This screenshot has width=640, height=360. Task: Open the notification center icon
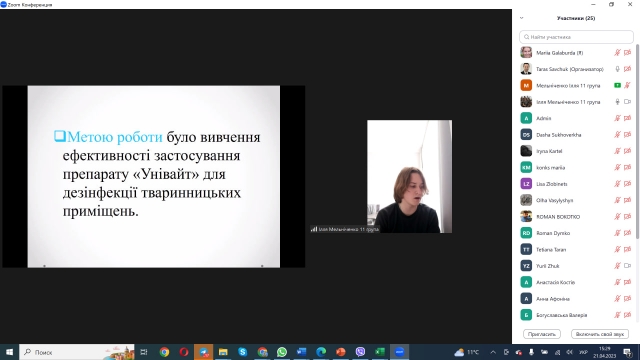pos(627,352)
